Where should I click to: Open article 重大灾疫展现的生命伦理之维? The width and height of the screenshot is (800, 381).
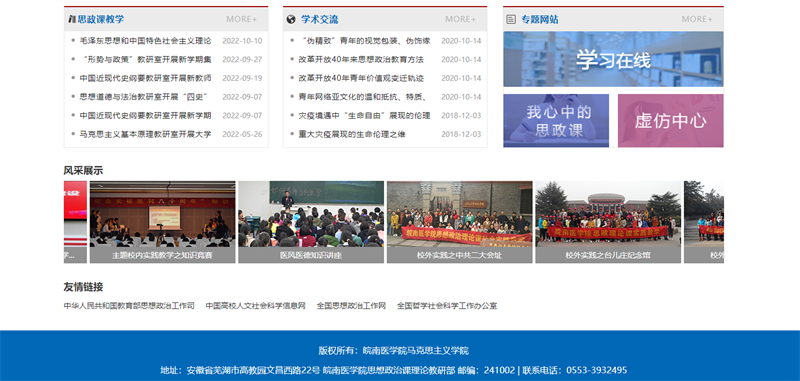tap(352, 134)
